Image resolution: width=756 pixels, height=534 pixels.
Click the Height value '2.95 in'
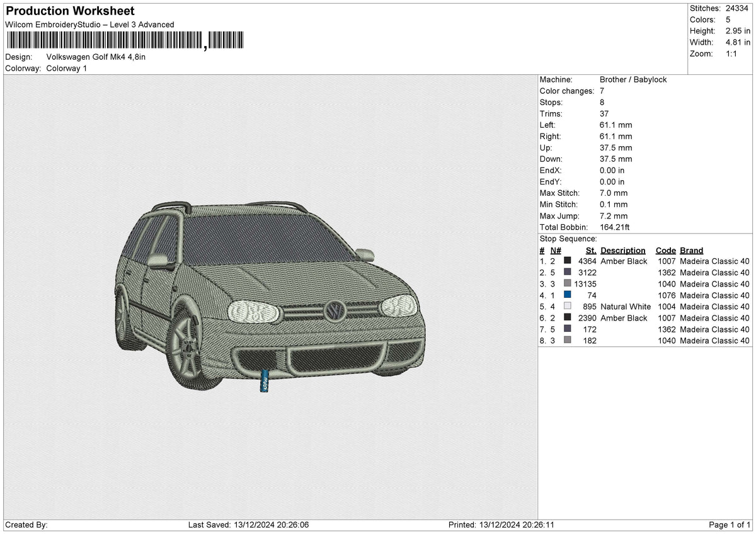point(738,31)
